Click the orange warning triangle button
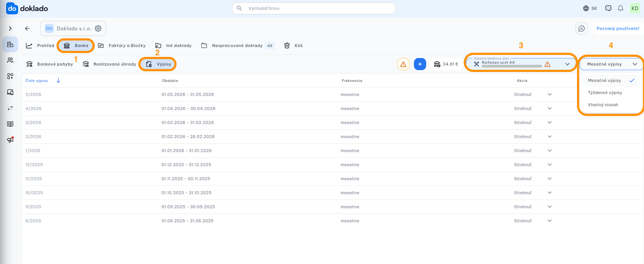The width and height of the screenshot is (644, 264). click(403, 64)
